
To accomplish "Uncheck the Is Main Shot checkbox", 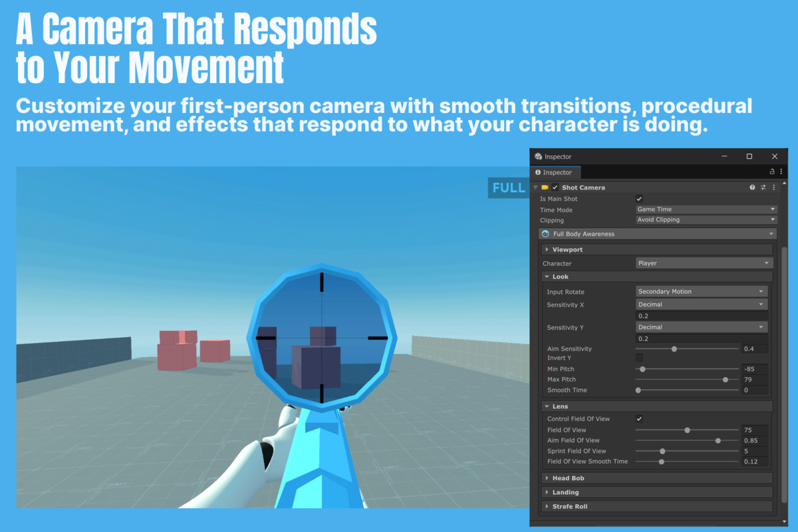I will 639,199.
